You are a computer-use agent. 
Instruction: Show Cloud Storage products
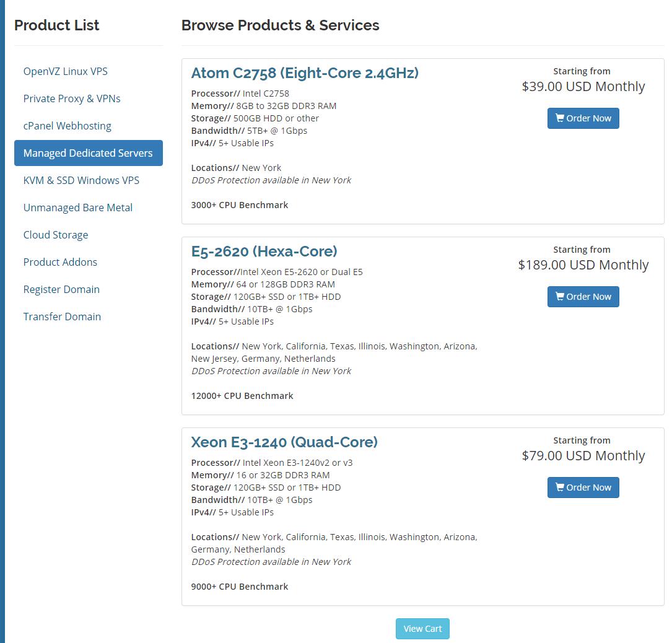56,235
